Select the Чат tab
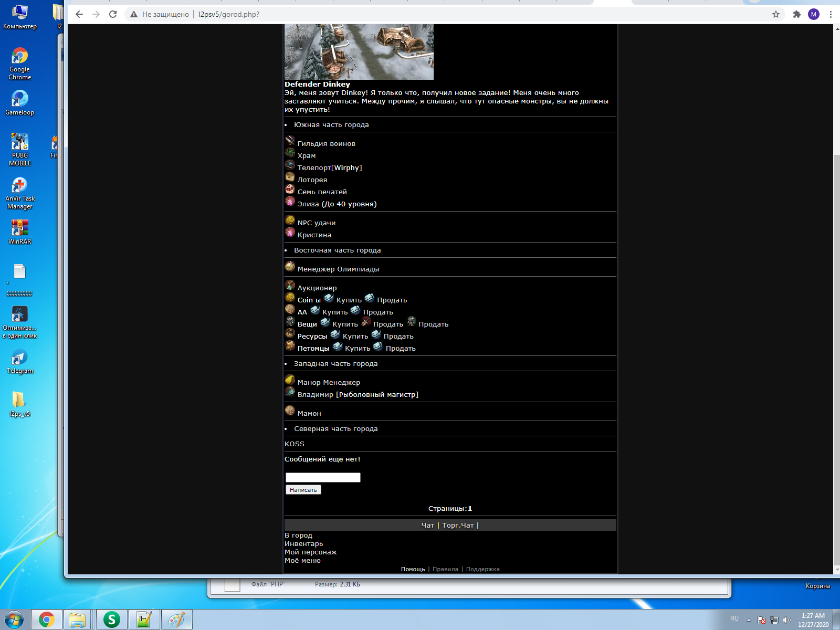Image resolution: width=840 pixels, height=630 pixels. [x=427, y=526]
